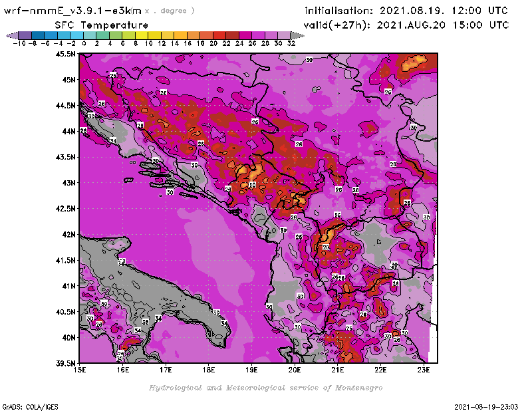Click the '2021-08-19-23:03' timestamp
Image resolution: width=532 pixels, height=411 pixels.
point(486,407)
